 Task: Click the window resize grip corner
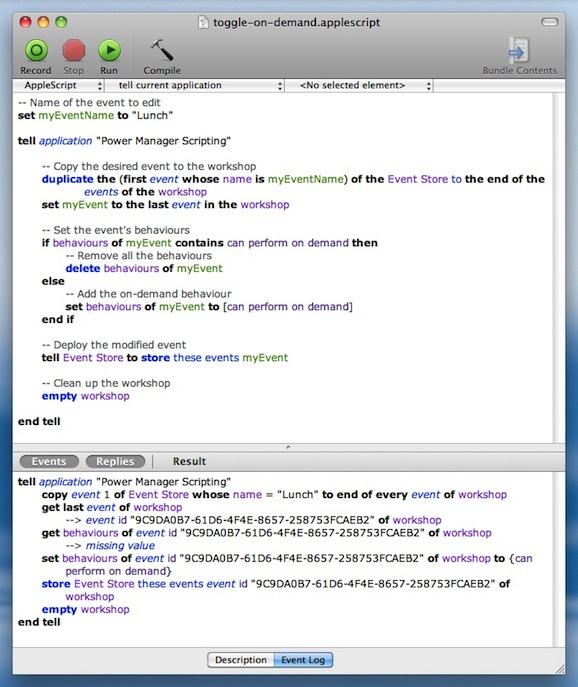coord(560,669)
